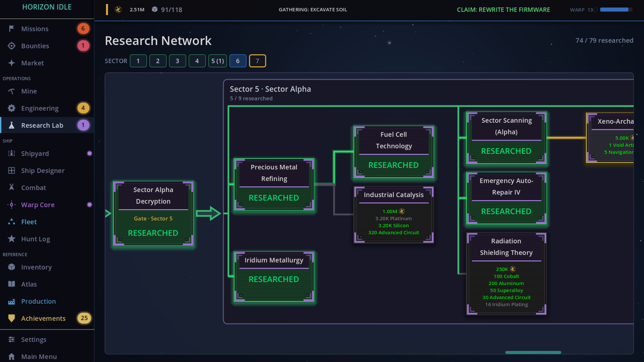Screen dimensions: 644x362
Task: Click the Engineering gear icon
Action: click(x=11, y=108)
